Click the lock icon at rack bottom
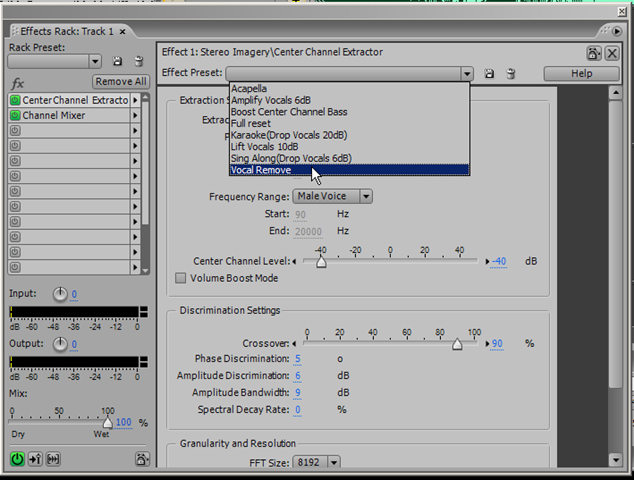 [142, 458]
